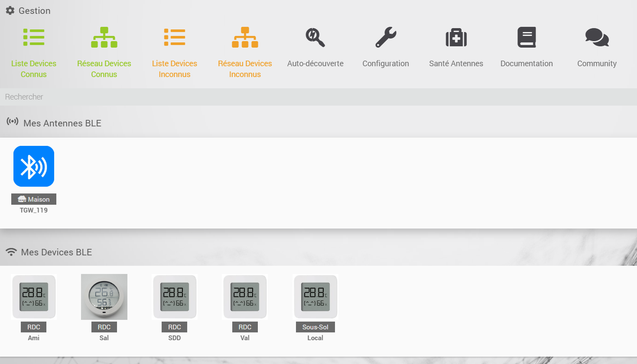Open the round Sal thermometer device
The width and height of the screenshot is (637, 364).
click(104, 297)
